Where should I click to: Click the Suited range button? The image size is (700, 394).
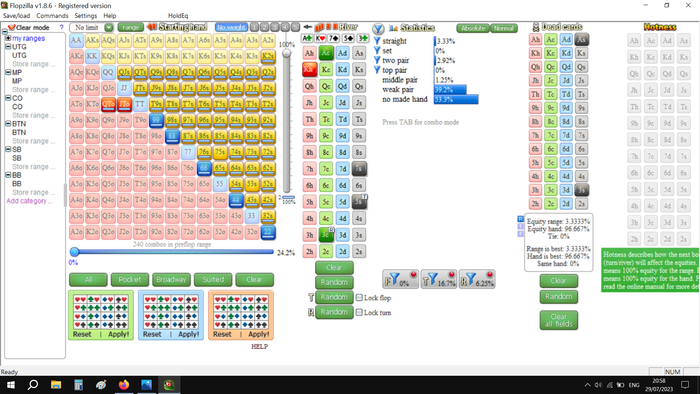213,280
